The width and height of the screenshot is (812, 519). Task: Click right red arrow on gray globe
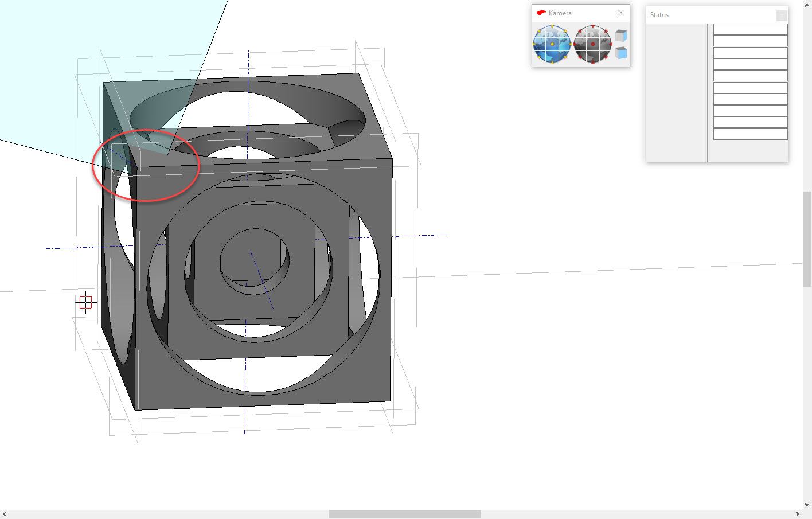click(611, 44)
